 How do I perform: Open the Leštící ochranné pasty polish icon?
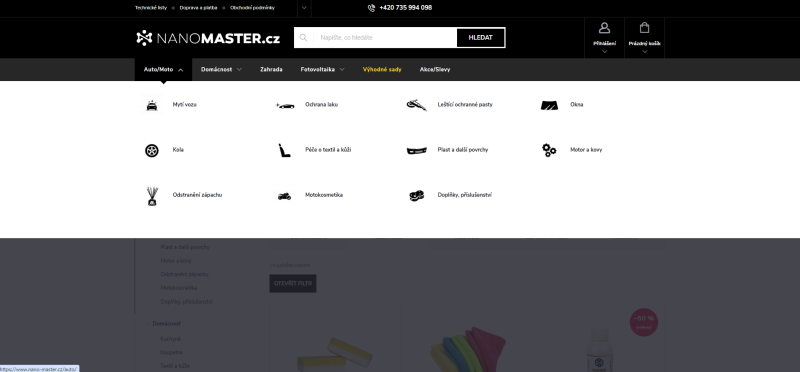coord(416,105)
